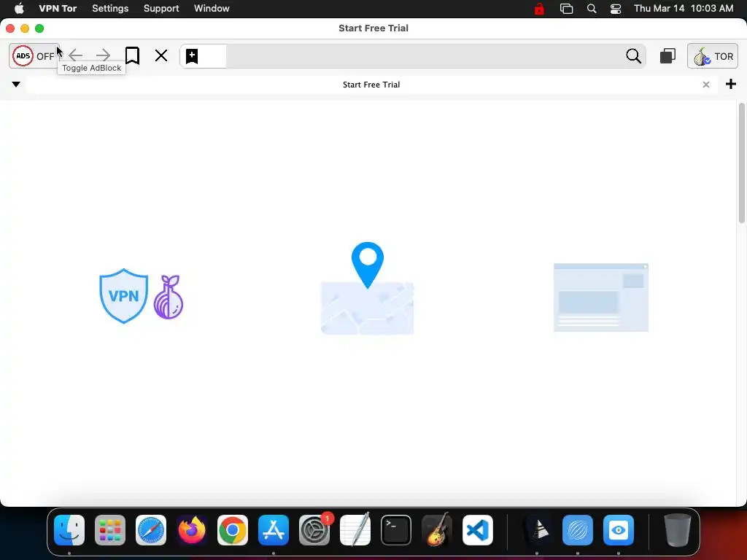Toggle the ADS OFF adblock button
This screenshot has height=560, width=747.
coord(34,56)
